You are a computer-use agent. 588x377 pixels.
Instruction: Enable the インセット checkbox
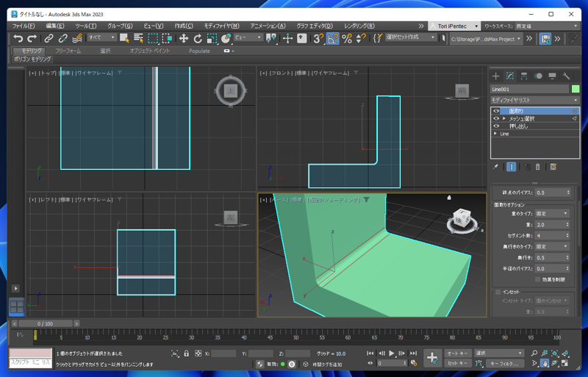(x=498, y=292)
